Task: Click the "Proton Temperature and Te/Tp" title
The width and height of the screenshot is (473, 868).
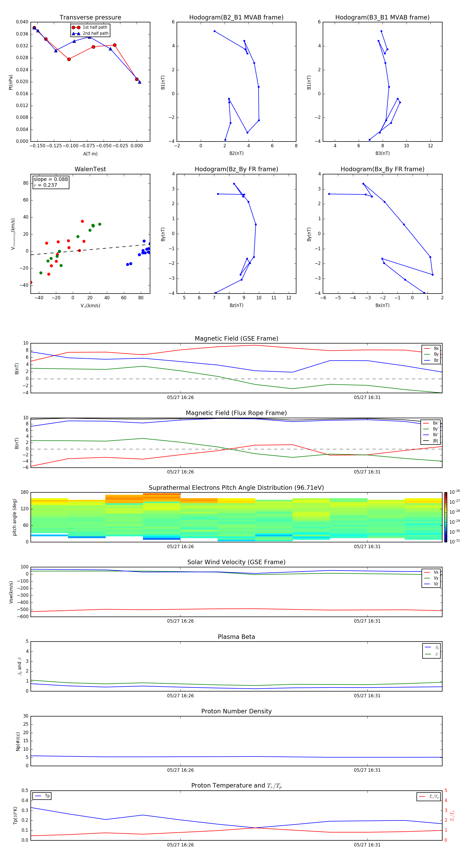Action: [x=236, y=786]
